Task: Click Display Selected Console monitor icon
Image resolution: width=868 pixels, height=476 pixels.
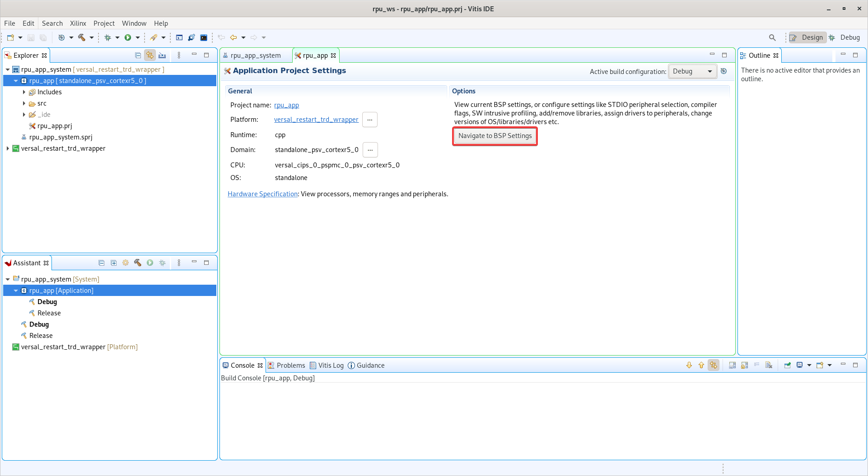Action: pyautogui.click(x=799, y=365)
